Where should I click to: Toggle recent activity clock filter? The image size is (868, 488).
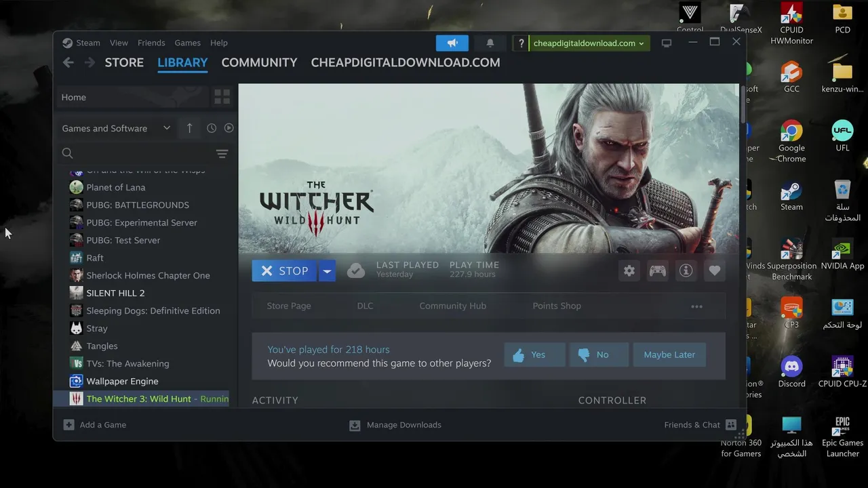point(212,128)
